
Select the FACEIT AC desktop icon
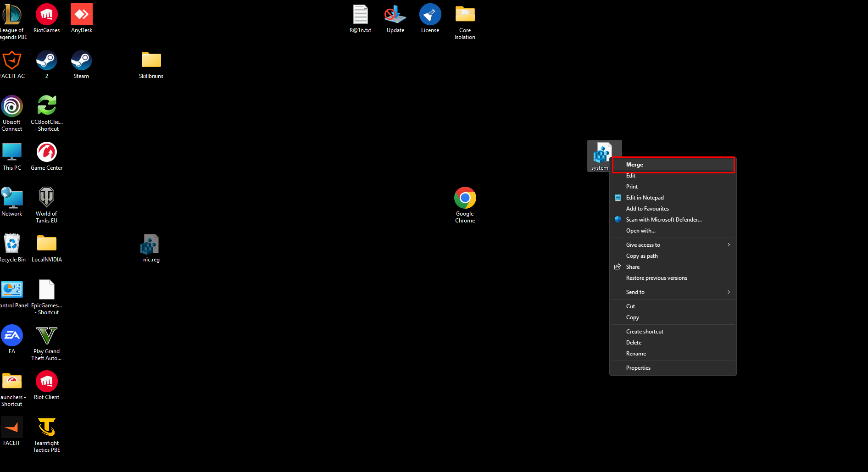click(12, 65)
